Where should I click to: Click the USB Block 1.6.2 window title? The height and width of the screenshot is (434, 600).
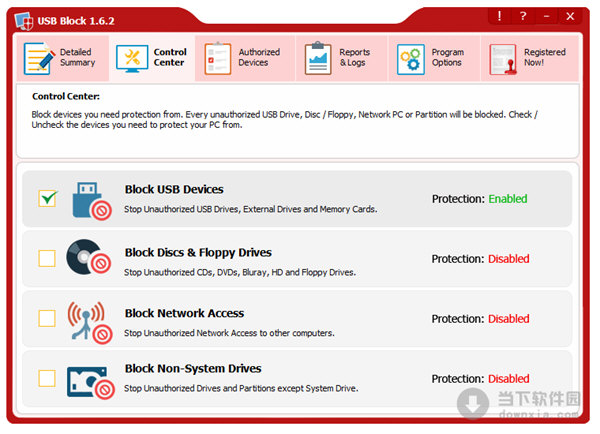pyautogui.click(x=76, y=21)
